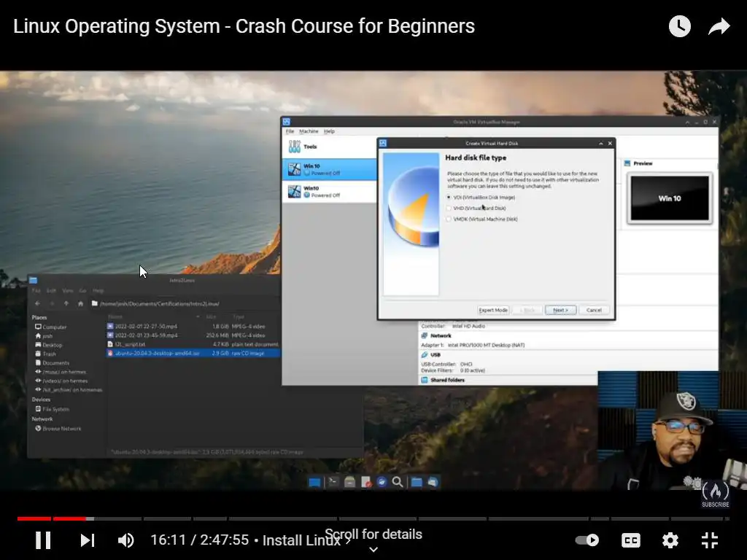Open the file manager File menu
Image resolution: width=747 pixels, height=560 pixels.
click(36, 290)
